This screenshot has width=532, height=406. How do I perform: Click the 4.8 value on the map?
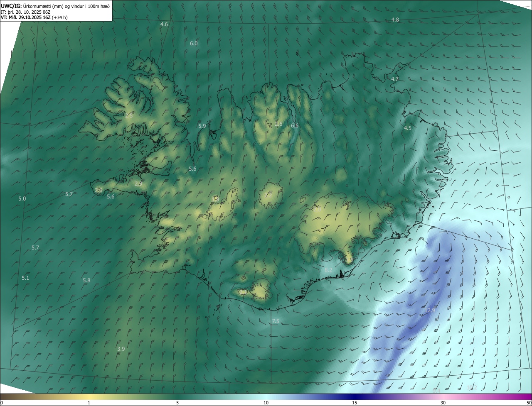coord(395,20)
